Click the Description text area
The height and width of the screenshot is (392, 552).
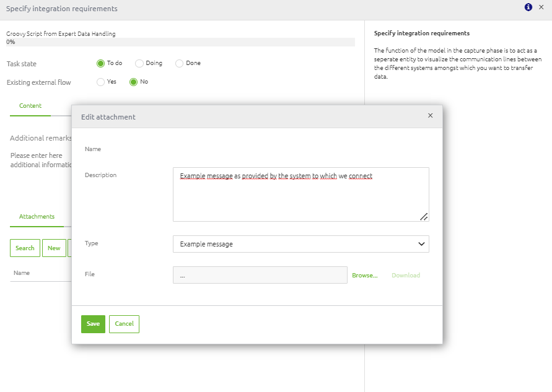point(300,194)
